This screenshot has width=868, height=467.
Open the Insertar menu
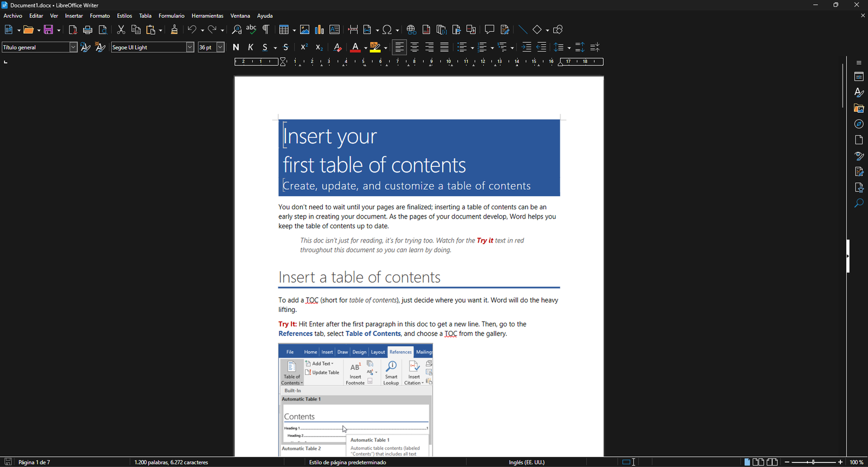pyautogui.click(x=74, y=16)
